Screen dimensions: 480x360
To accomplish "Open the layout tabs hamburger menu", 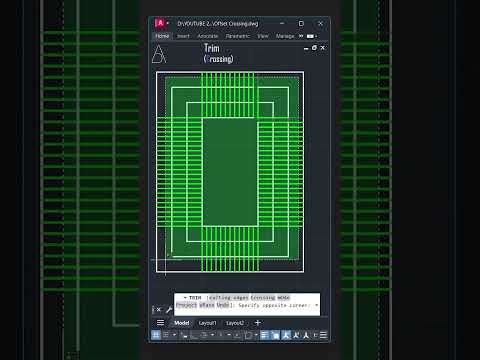I will pos(160,323).
